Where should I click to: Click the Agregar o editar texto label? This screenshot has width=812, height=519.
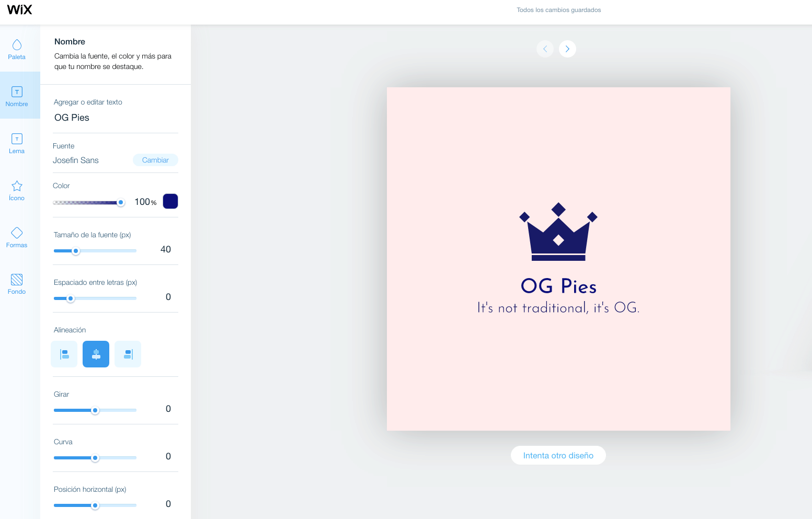coord(88,102)
